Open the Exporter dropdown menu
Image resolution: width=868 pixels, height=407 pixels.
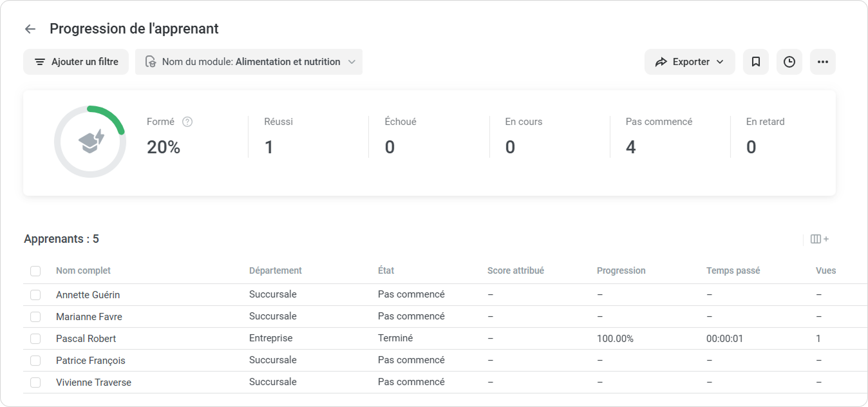tap(689, 62)
